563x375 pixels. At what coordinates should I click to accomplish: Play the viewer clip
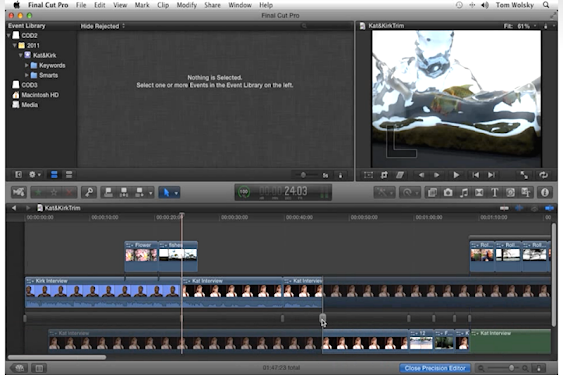tap(456, 175)
